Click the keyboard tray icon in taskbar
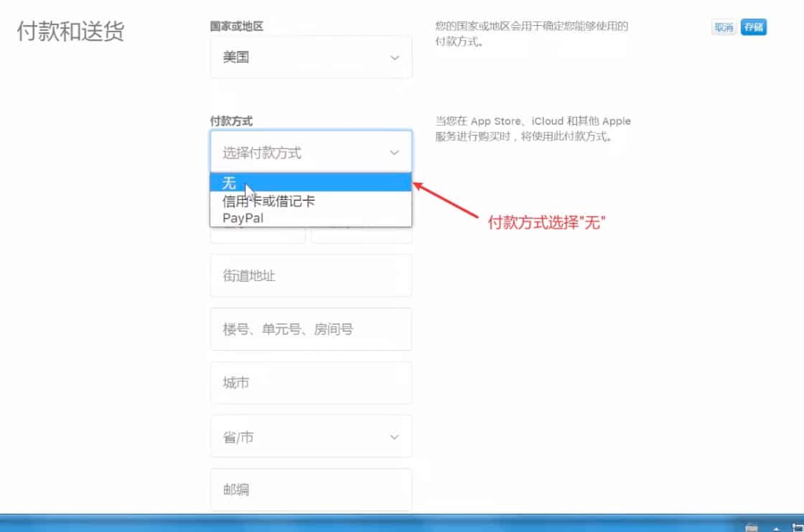 751,527
